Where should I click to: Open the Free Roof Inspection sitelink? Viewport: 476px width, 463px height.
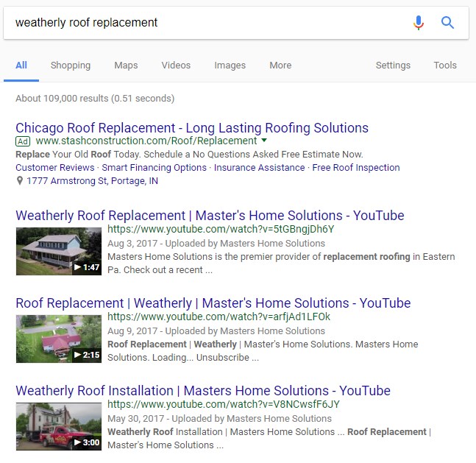[356, 167]
